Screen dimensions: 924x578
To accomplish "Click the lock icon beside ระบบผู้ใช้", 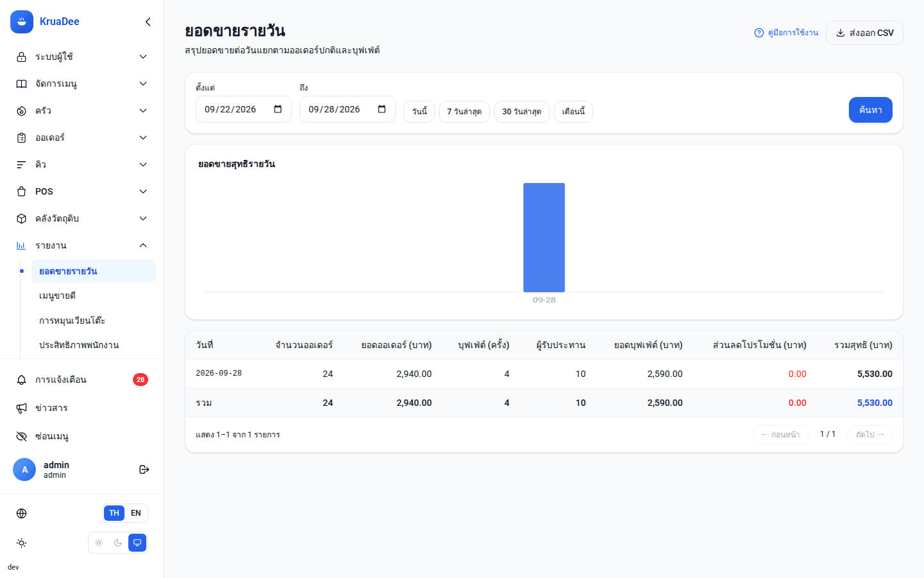I will point(21,57).
